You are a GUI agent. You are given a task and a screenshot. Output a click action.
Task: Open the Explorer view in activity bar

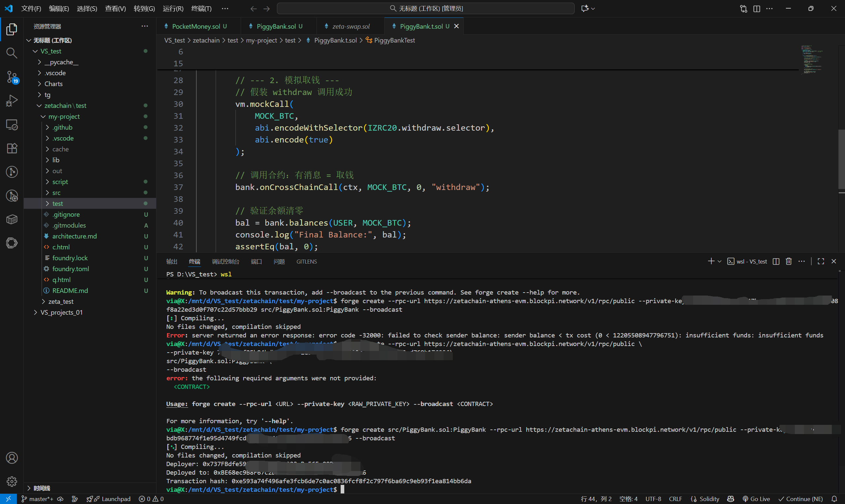(12, 29)
